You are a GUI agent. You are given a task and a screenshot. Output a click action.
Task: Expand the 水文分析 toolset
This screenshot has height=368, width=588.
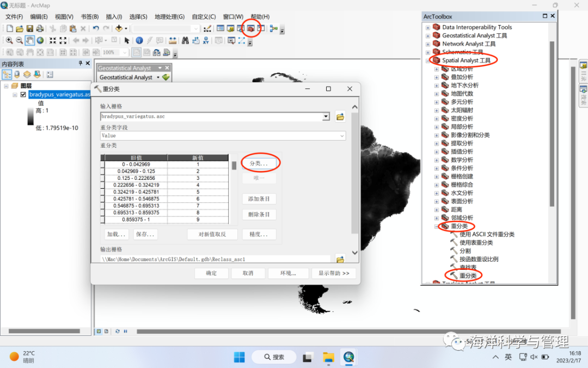(437, 193)
